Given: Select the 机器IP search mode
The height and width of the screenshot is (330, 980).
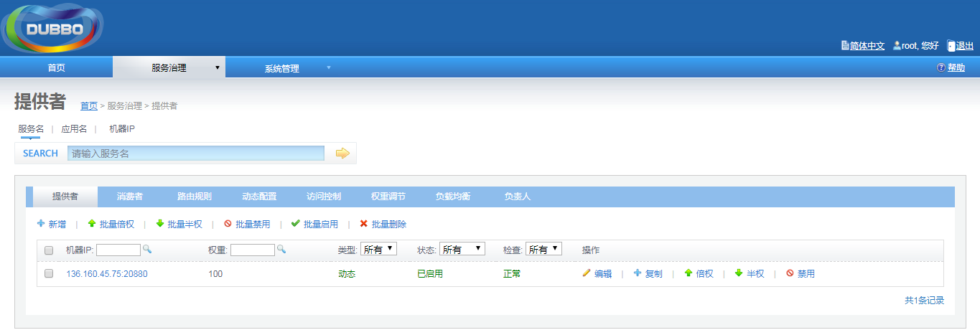Looking at the screenshot, I should [122, 129].
